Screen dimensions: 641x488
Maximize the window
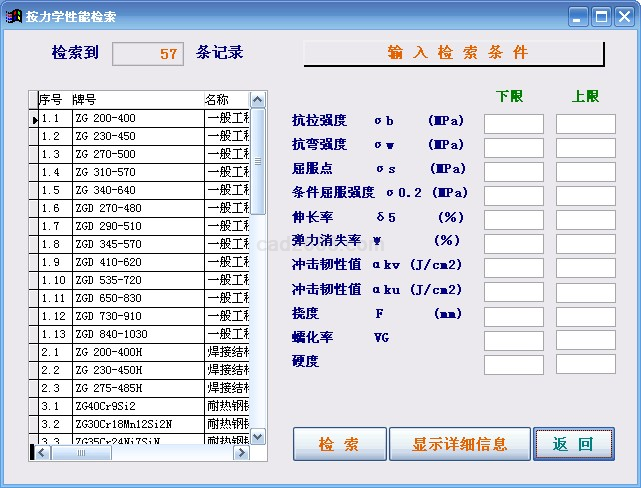tap(602, 16)
